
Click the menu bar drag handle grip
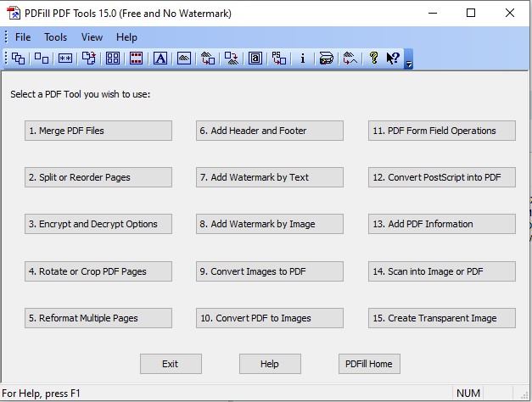coord(6,37)
